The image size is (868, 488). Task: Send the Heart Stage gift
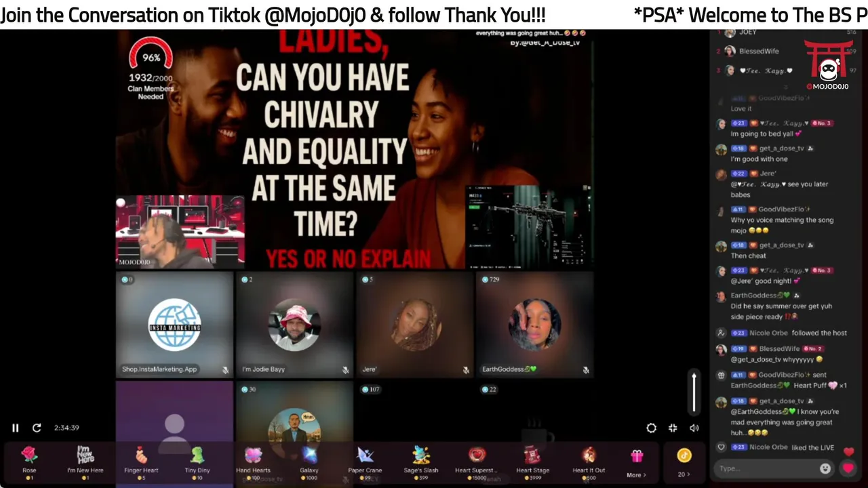[533, 463]
